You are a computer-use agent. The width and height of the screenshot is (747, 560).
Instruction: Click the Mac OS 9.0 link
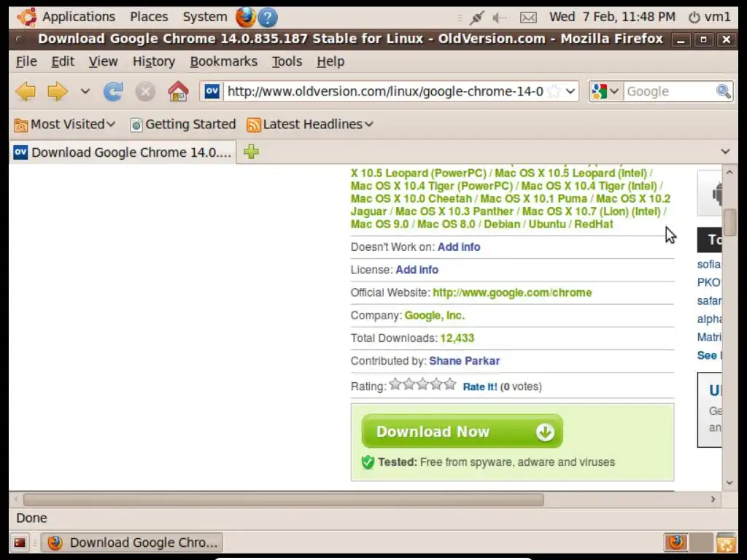tap(379, 225)
